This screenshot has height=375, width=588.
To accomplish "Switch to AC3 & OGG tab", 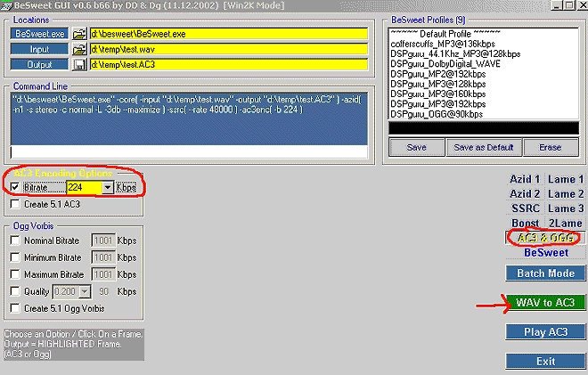I will point(545,238).
